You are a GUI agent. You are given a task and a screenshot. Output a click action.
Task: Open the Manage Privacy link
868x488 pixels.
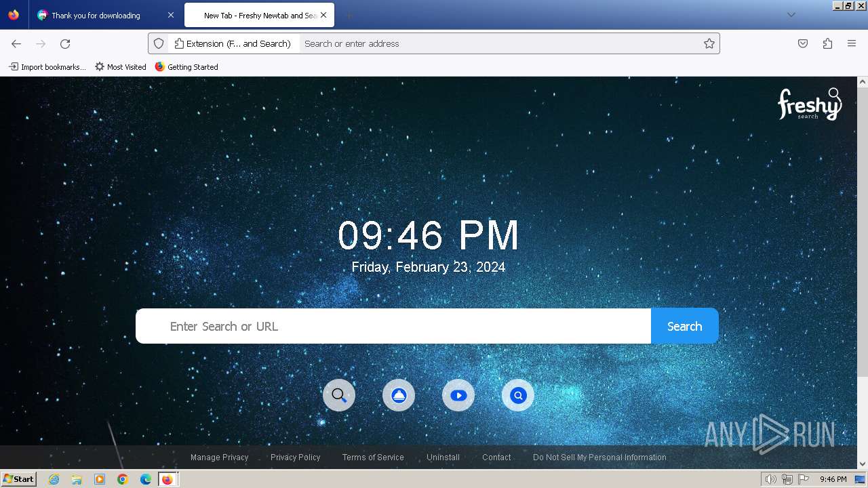click(x=220, y=457)
